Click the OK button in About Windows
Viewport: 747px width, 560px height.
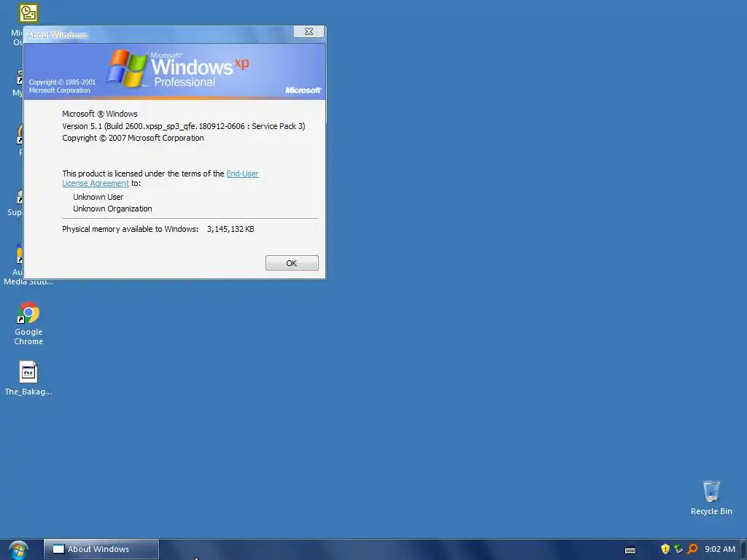(292, 262)
